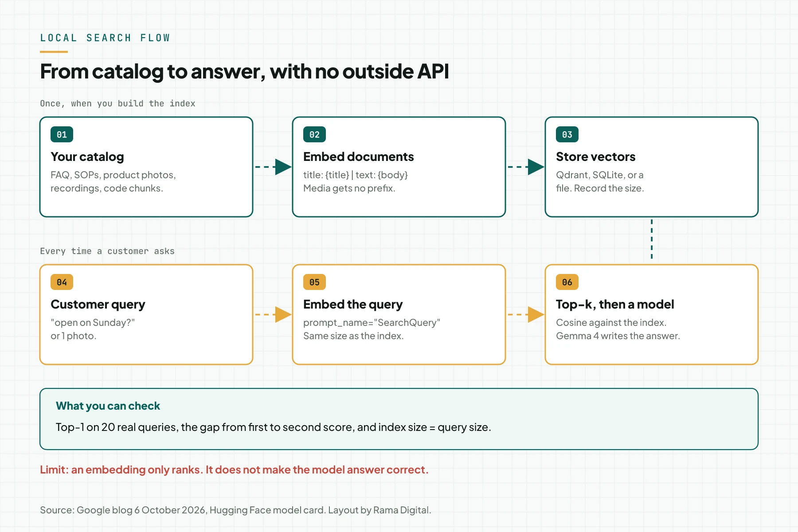The height and width of the screenshot is (532, 798).
Task: Click the text "Gemma 4 writes the answer."
Action: click(x=618, y=336)
